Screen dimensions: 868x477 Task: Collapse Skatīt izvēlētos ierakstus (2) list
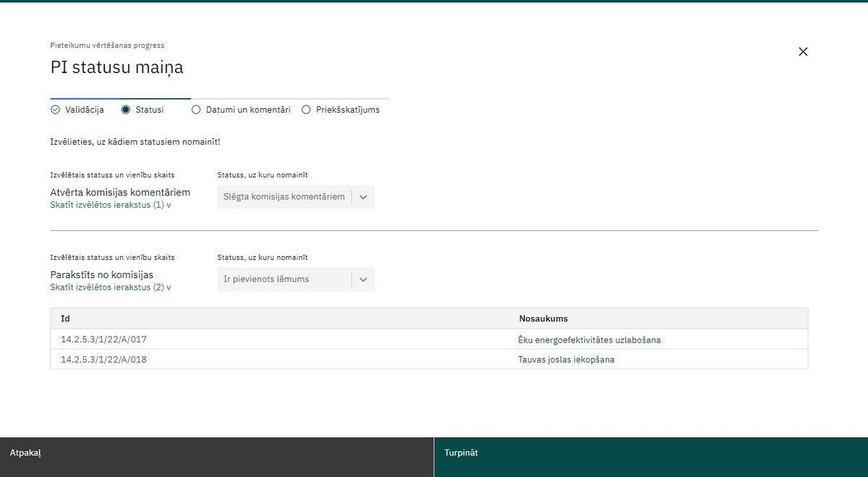(111, 287)
